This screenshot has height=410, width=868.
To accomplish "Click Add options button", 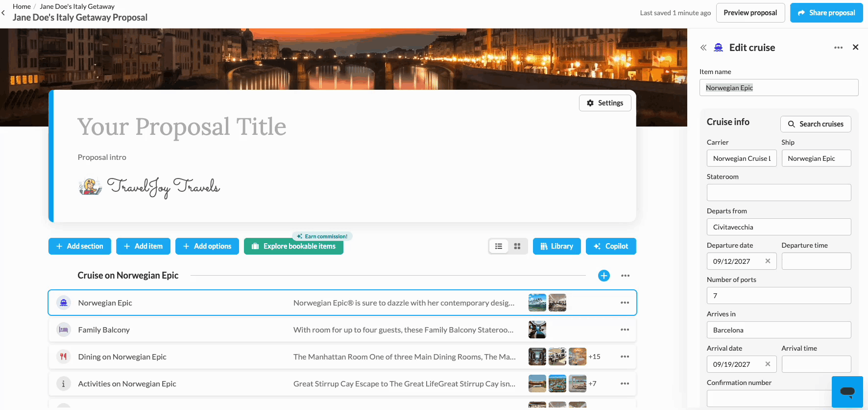I will pos(207,246).
